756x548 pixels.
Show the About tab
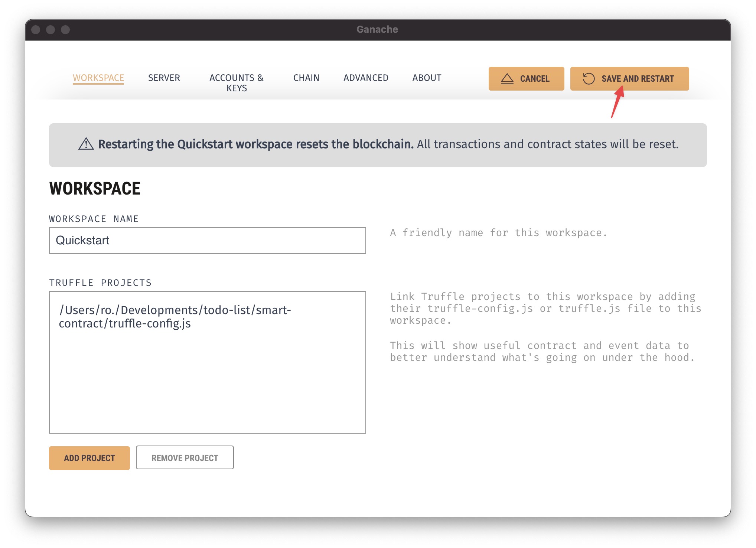coord(427,78)
